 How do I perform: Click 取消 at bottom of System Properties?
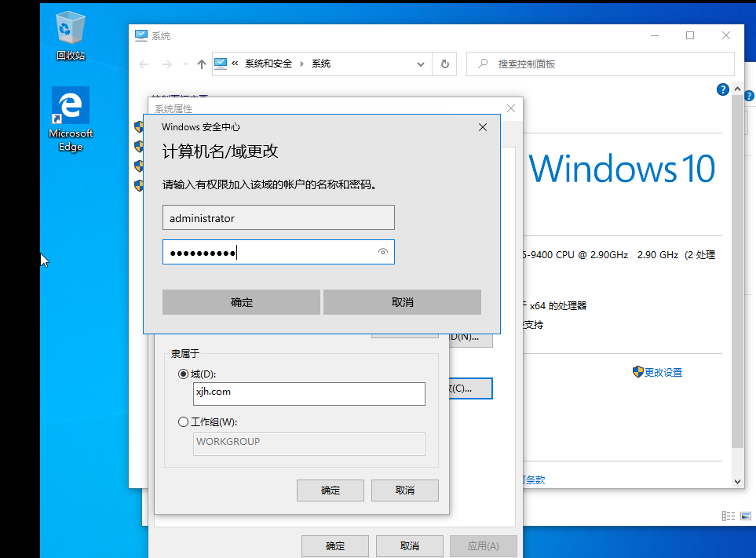(x=410, y=546)
